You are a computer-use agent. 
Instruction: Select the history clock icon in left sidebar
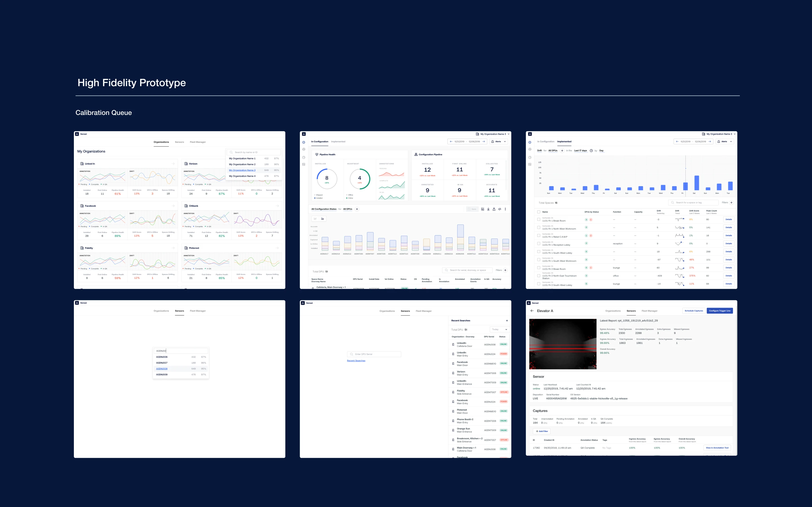point(303,158)
